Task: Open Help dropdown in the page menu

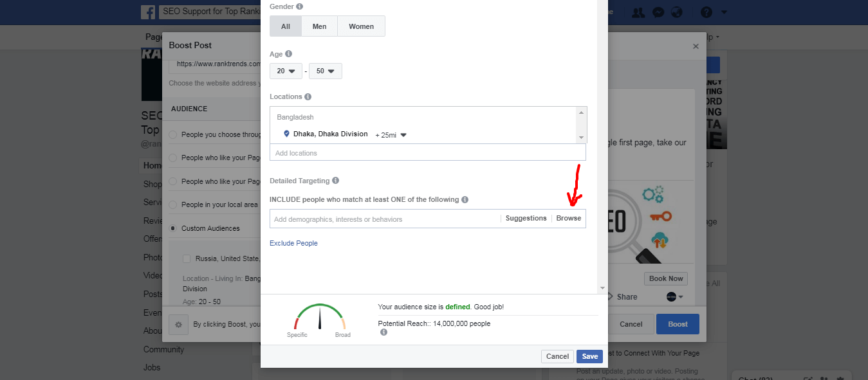Action: pos(713,37)
